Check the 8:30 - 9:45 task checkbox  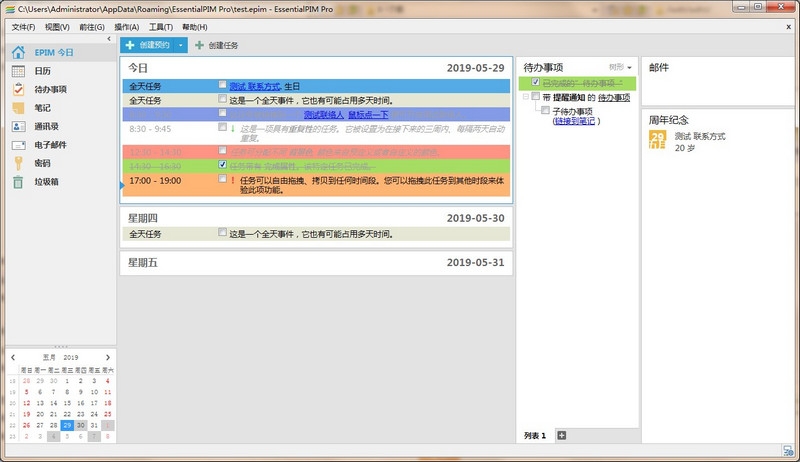tap(222, 127)
